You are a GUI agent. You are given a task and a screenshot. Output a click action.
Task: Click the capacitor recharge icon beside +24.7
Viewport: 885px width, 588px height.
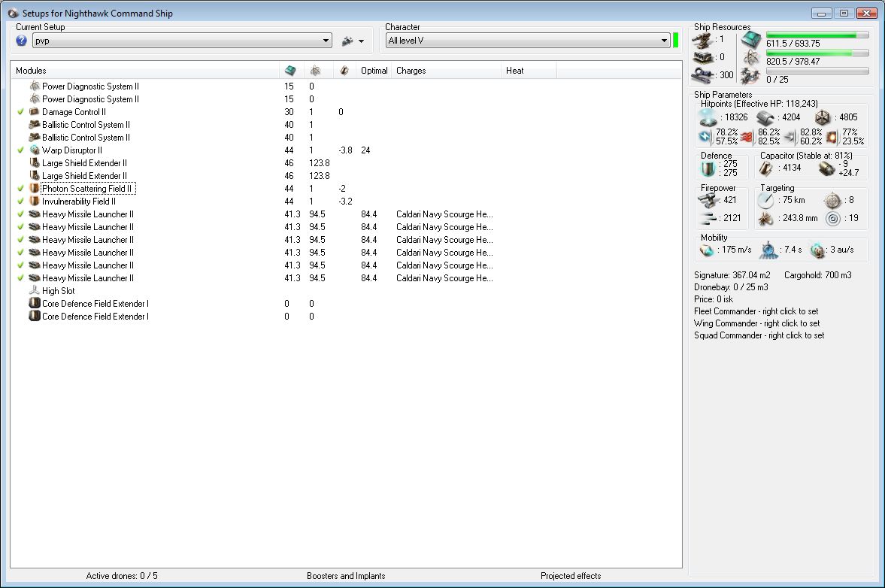point(826,168)
